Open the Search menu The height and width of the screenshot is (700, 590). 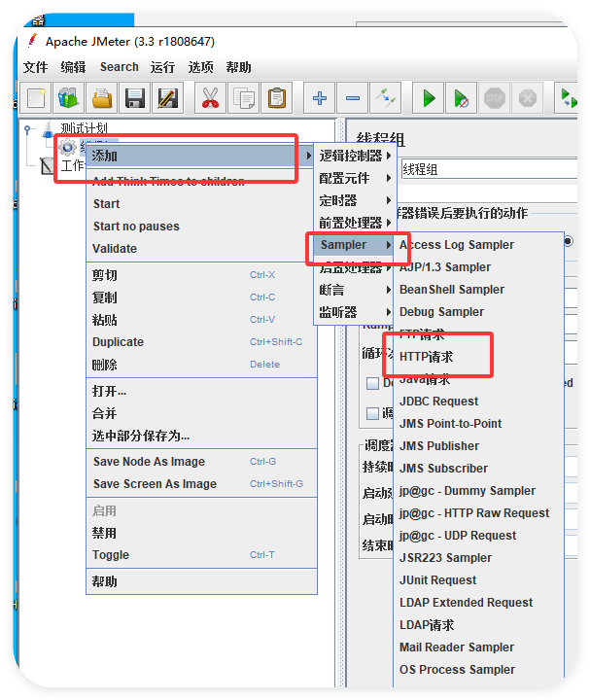pyautogui.click(x=120, y=67)
